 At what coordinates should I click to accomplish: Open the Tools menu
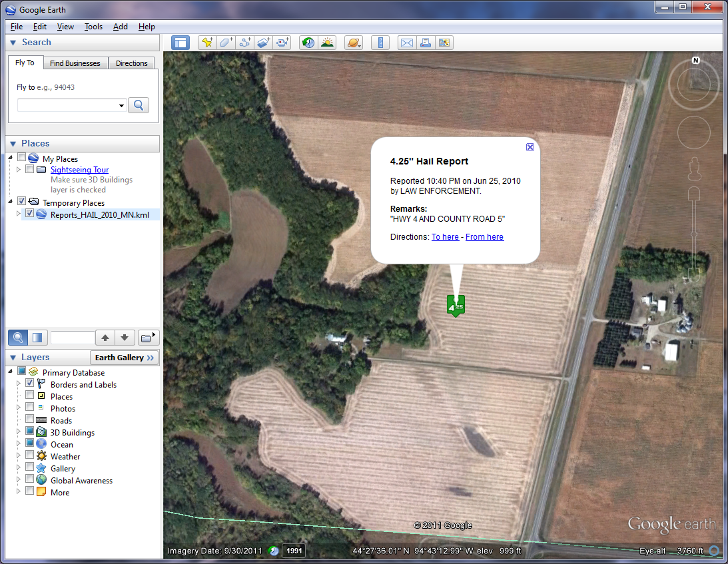[x=93, y=27]
